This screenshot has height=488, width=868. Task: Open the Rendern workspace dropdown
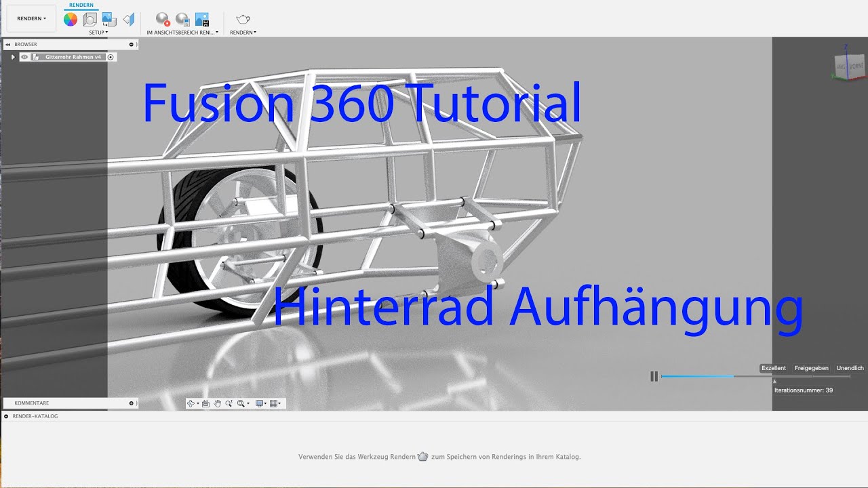pos(32,18)
